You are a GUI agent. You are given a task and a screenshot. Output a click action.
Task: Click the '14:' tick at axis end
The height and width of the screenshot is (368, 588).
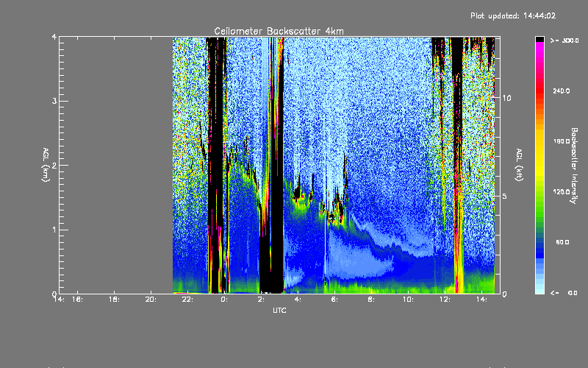pyautogui.click(x=481, y=300)
